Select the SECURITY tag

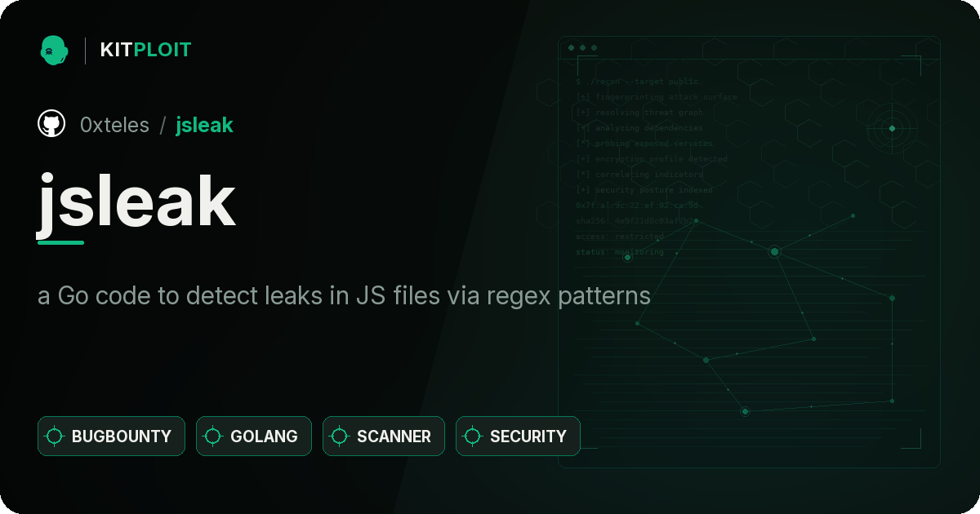518,436
